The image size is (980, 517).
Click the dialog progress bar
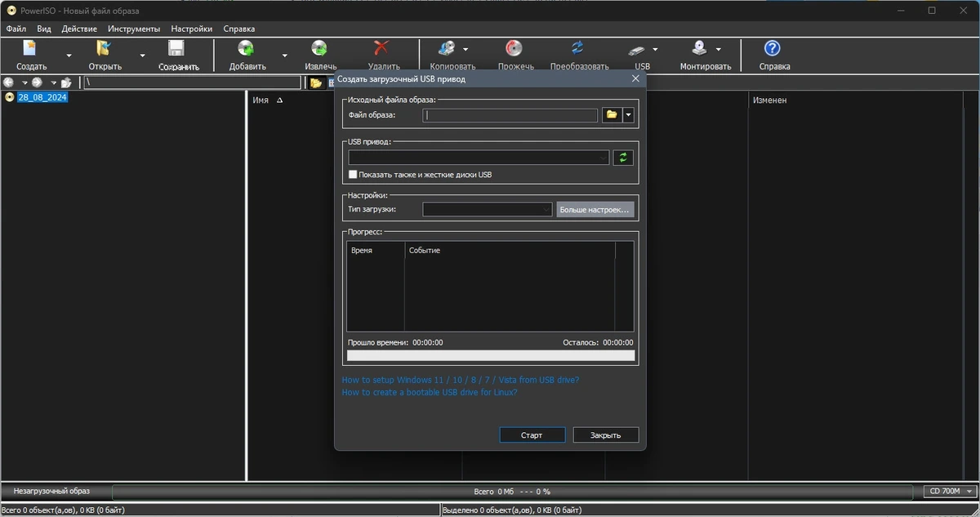tap(491, 355)
